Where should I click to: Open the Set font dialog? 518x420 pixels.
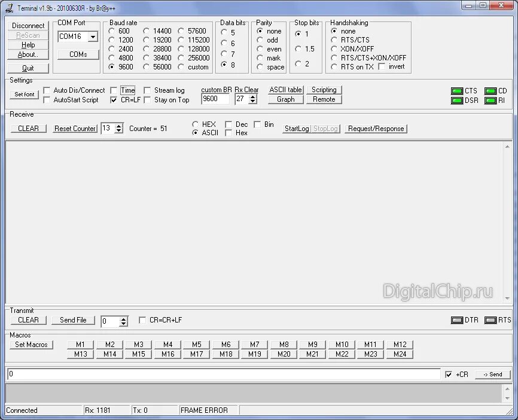[x=25, y=95]
